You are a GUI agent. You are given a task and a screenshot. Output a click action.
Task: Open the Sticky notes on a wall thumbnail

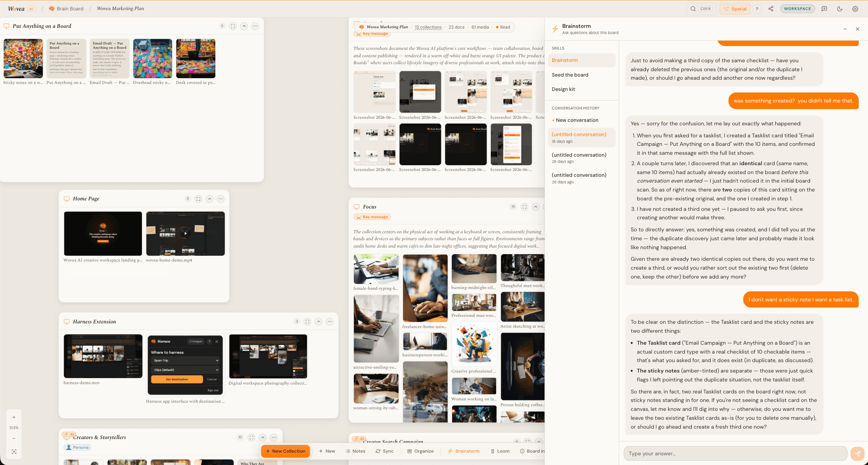click(x=23, y=58)
